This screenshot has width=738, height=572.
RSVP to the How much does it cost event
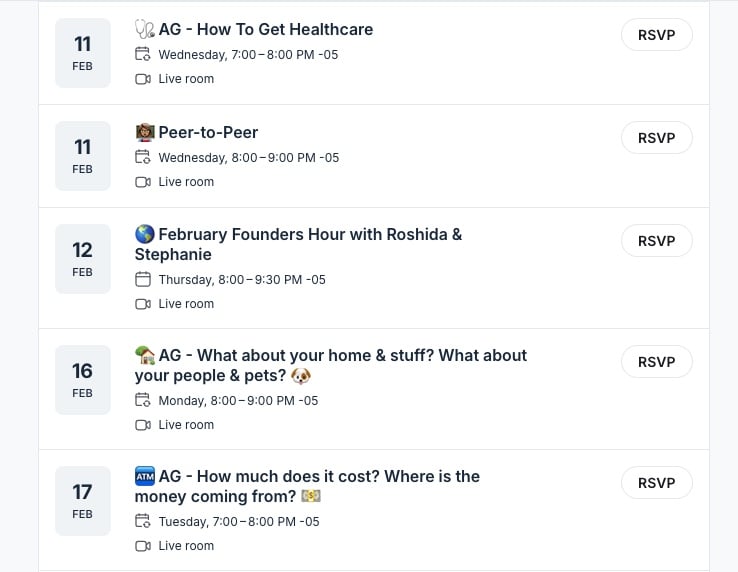tap(656, 483)
